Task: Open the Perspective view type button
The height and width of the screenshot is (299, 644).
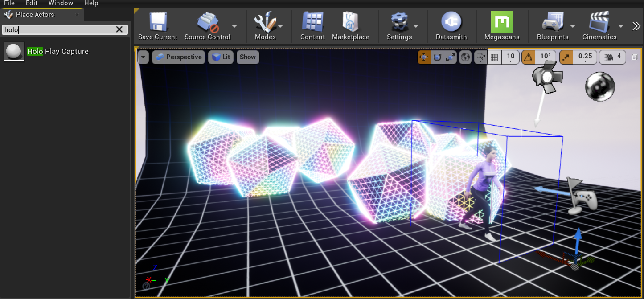Action: pos(178,57)
